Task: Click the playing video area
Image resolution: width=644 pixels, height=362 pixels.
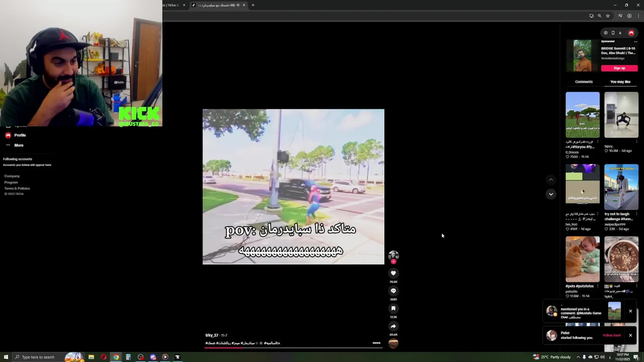Action: (293, 187)
